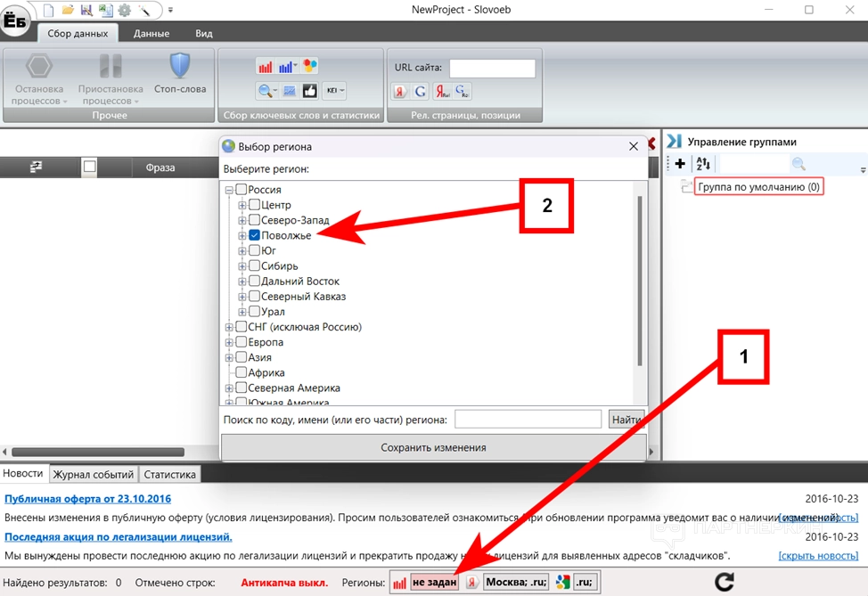Switch to the Данные ribbon tab
This screenshot has width=868, height=596.
coord(151,33)
